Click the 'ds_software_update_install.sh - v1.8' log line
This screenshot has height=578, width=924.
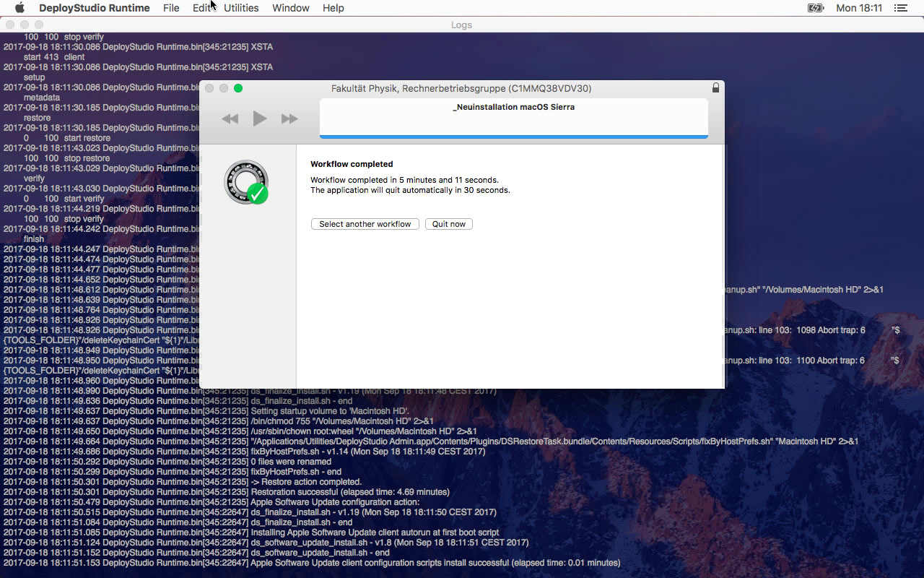(266, 543)
